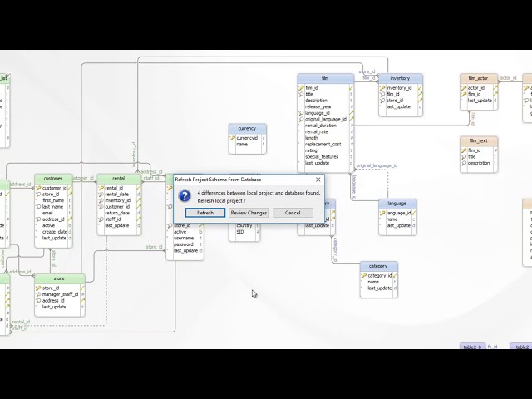Close the Refresh Project Schema dialog with X
532x399 pixels.
tap(318, 180)
